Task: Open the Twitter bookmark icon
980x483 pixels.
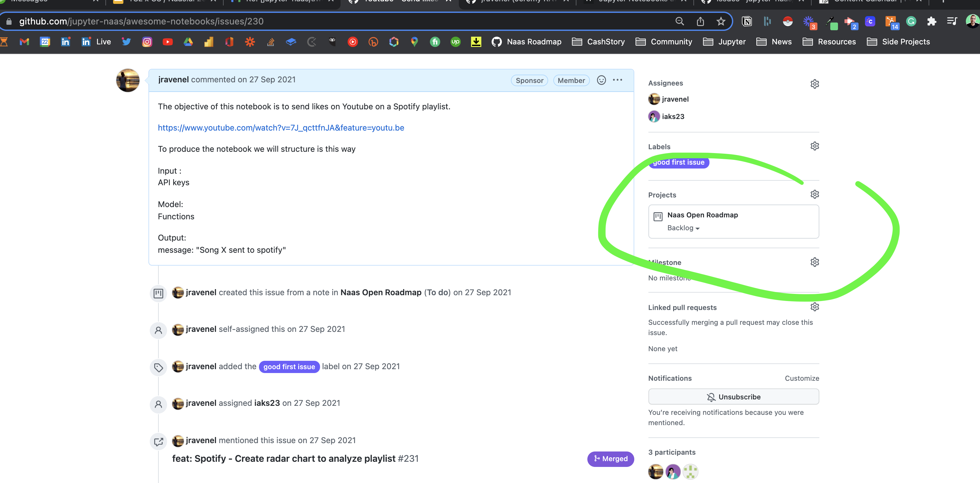Action: [x=126, y=42]
